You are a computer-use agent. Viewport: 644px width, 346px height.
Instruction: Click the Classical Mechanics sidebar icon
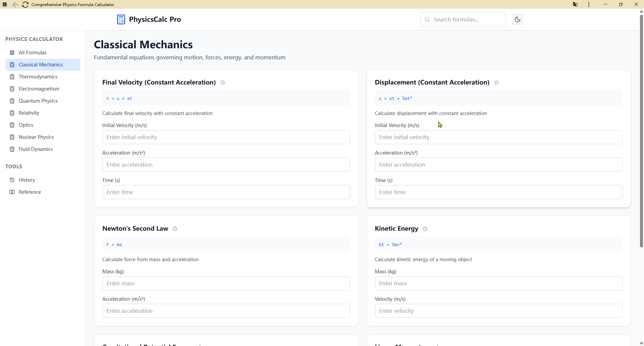click(12, 65)
